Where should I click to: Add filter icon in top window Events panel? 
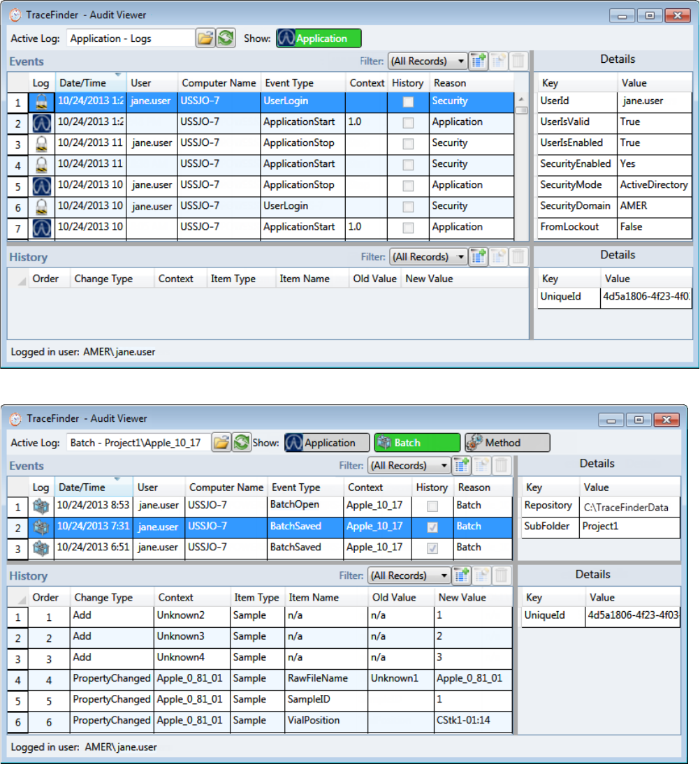pyautogui.click(x=479, y=61)
